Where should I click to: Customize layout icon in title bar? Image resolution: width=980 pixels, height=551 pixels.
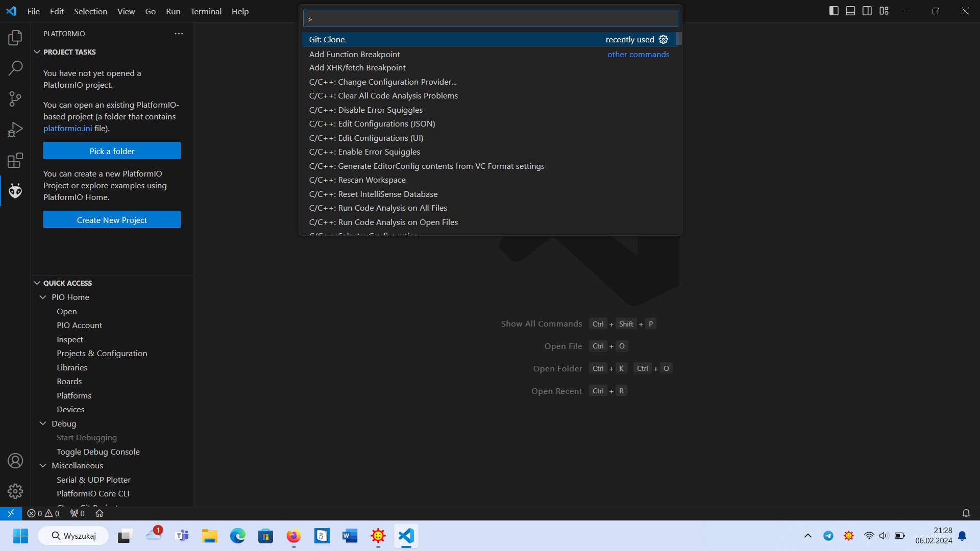tap(884, 11)
